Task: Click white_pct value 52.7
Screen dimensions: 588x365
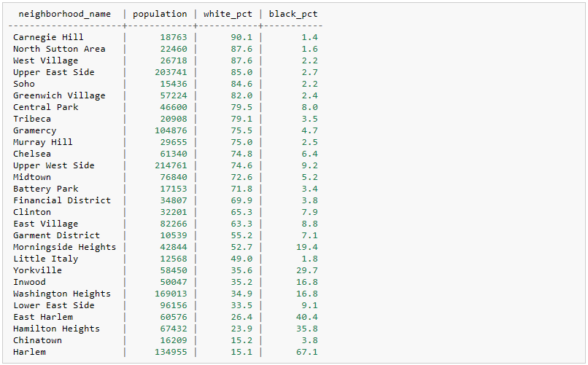Action: coord(241,247)
